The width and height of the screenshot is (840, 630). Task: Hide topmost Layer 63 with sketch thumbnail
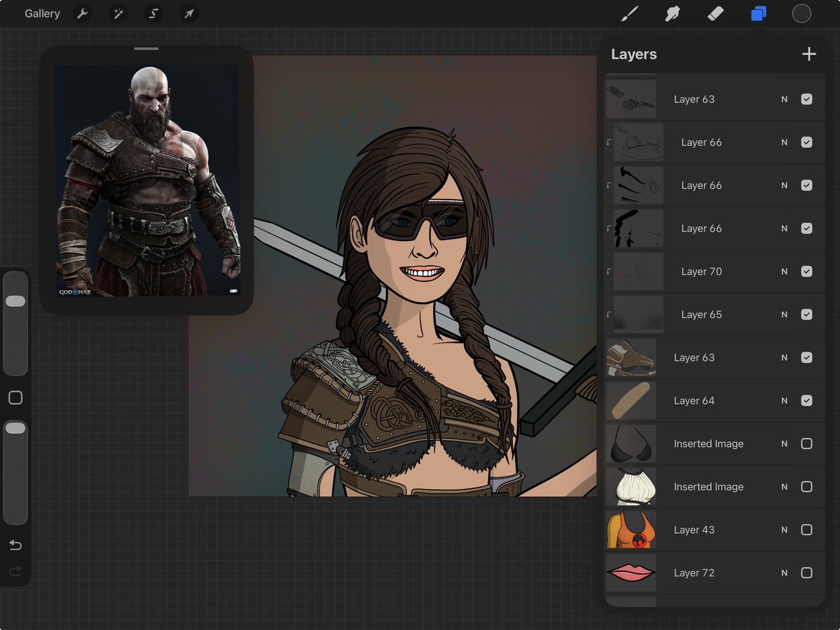click(x=806, y=99)
